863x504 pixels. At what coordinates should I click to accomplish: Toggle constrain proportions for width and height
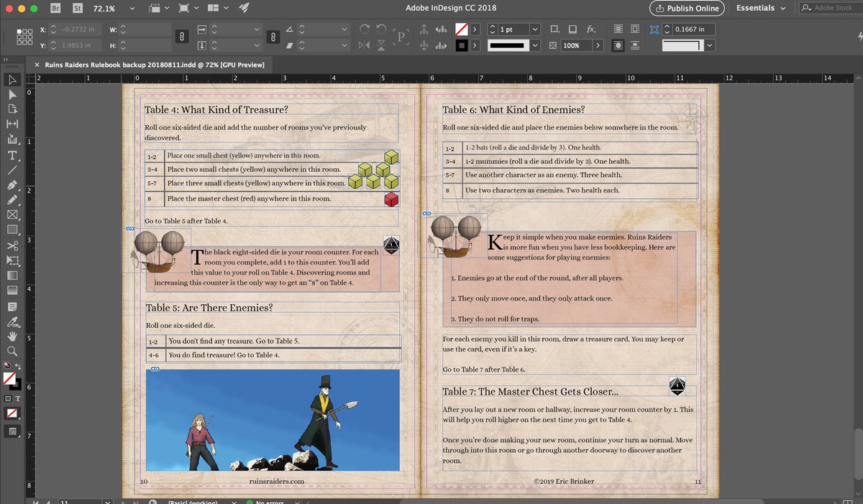coord(183,37)
